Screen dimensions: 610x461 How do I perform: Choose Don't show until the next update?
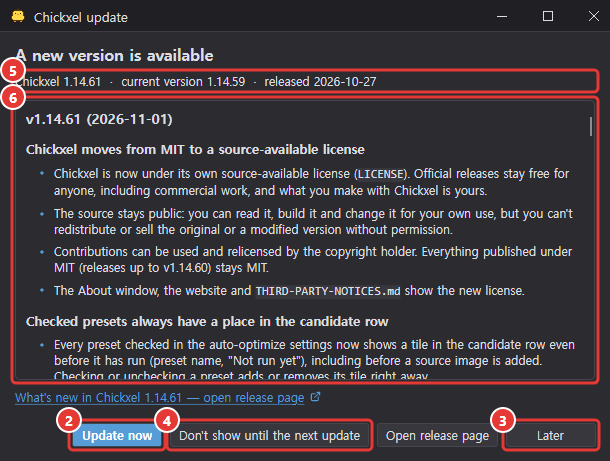[270, 435]
